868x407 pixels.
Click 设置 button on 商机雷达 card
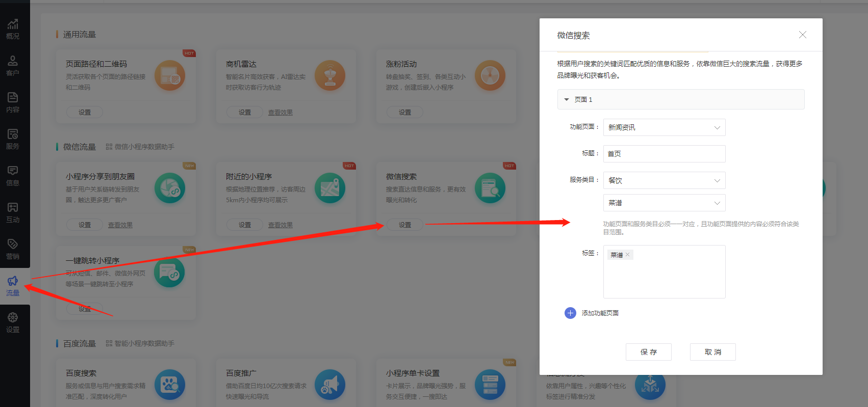245,112
